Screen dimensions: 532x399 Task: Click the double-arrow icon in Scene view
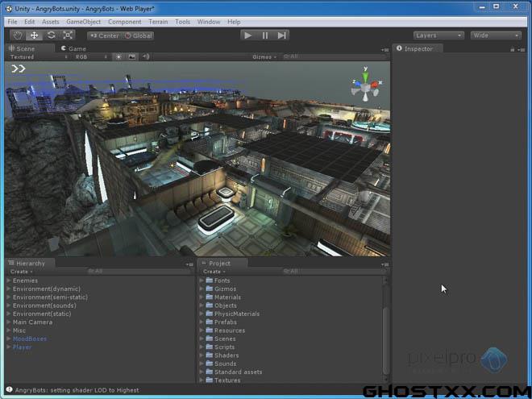(x=19, y=69)
